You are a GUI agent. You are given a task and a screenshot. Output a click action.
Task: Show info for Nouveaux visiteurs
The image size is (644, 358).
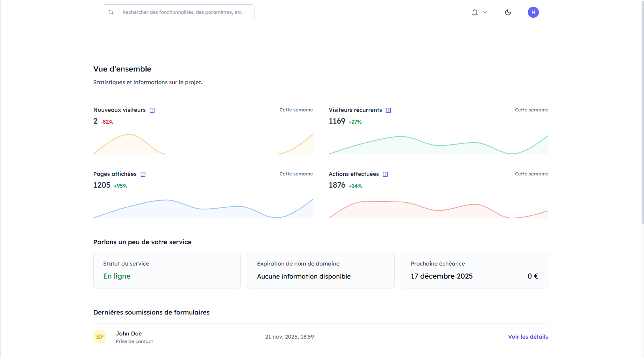(152, 110)
